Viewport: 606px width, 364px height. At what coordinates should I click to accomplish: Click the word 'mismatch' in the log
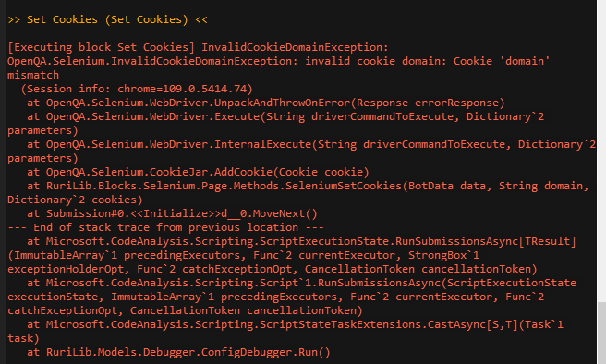tap(33, 75)
